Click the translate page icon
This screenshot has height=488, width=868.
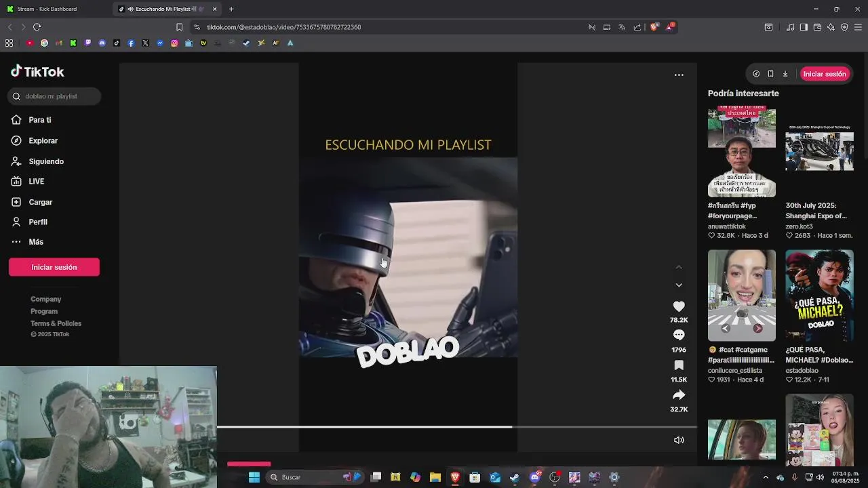coord(622,27)
